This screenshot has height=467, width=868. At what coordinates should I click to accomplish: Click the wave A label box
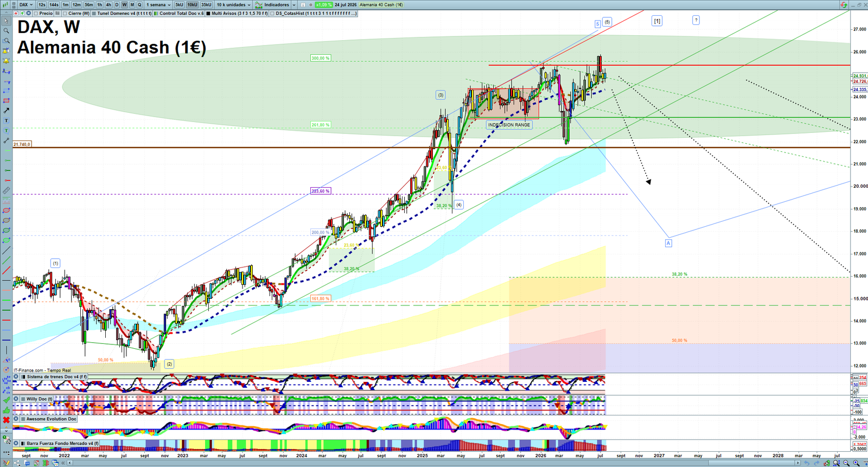pyautogui.click(x=668, y=243)
